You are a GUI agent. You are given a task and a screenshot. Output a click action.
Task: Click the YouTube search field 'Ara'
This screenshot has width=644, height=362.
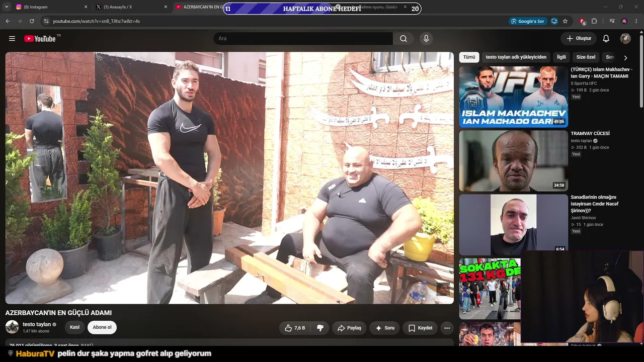point(303,39)
